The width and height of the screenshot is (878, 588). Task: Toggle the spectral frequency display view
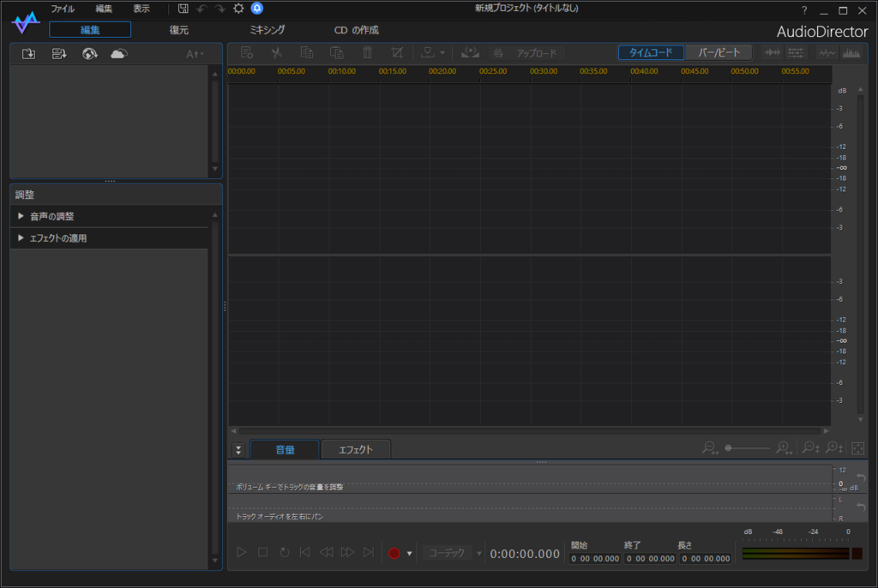click(851, 53)
